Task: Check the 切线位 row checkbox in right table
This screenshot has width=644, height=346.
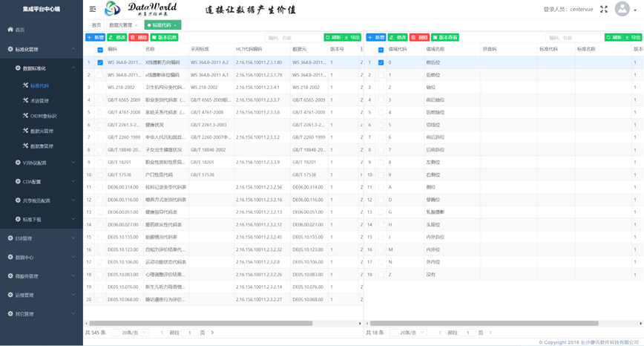Action: 381,125
